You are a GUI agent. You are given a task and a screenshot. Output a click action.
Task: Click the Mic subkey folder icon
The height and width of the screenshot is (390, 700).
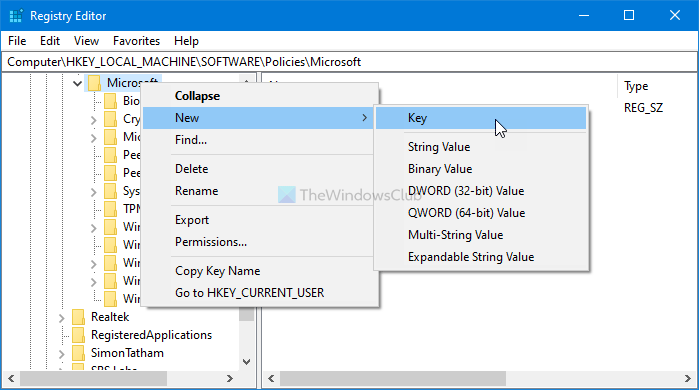[x=110, y=137]
